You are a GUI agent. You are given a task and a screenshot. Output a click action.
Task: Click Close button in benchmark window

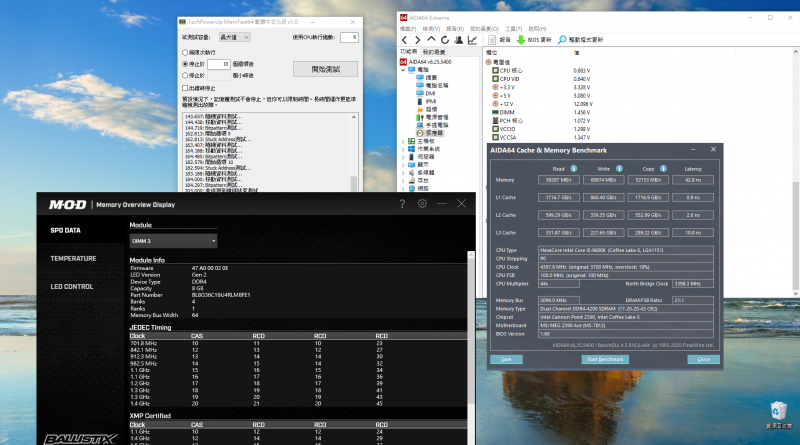point(704,359)
